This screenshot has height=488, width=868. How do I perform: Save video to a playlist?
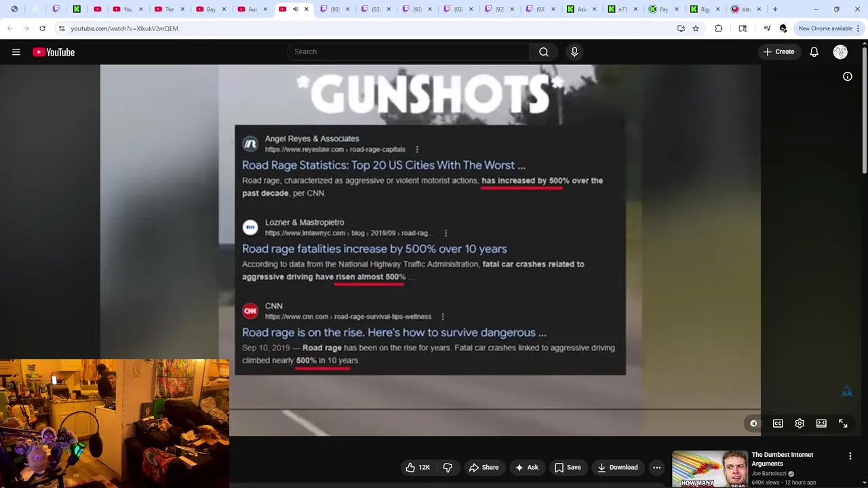tap(568, 467)
